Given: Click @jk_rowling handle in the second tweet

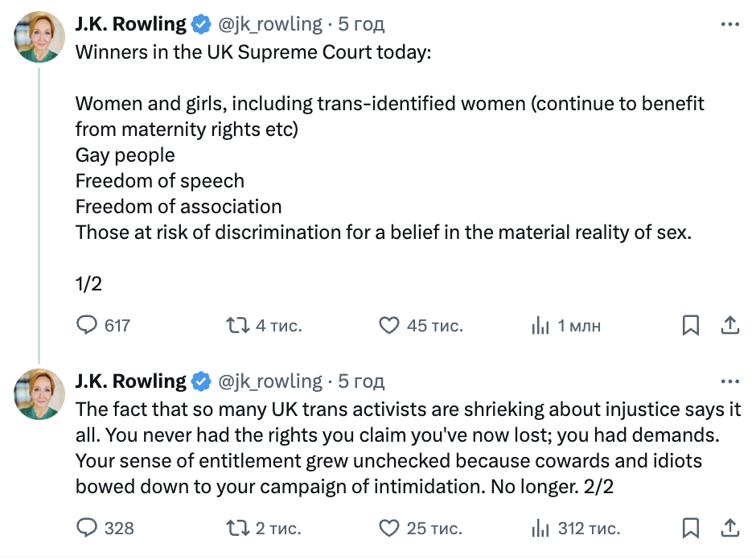Looking at the screenshot, I should point(270,381).
